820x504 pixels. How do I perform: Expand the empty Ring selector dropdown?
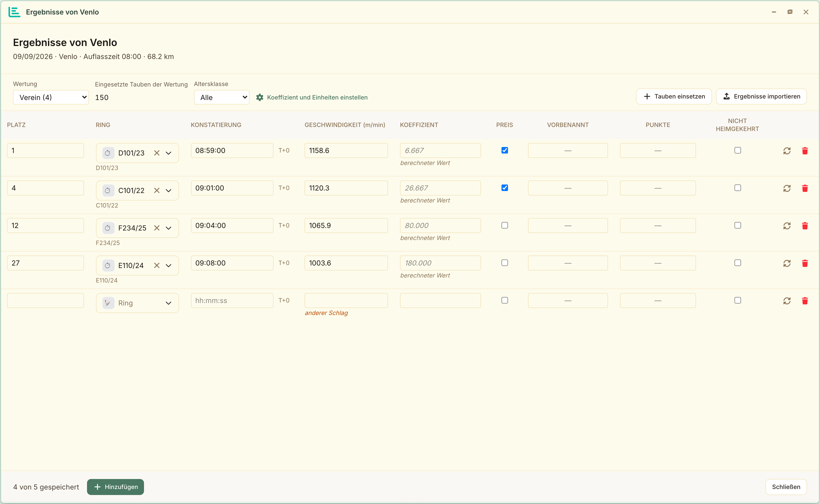168,303
